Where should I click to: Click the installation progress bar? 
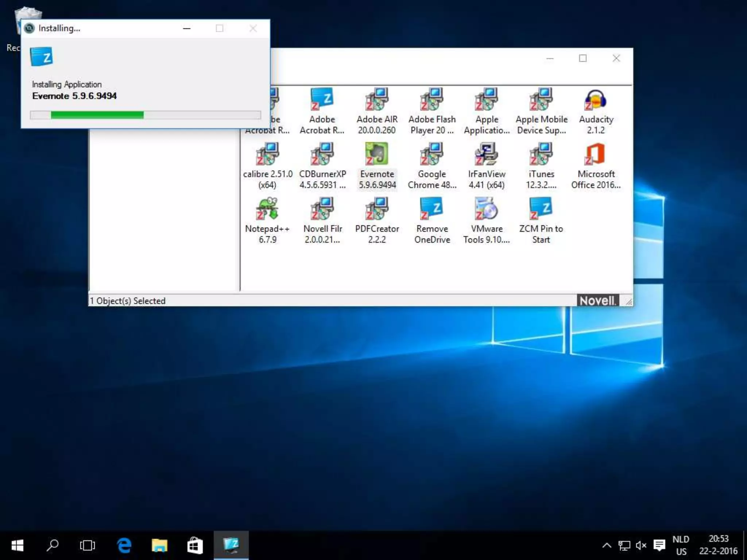click(x=146, y=115)
